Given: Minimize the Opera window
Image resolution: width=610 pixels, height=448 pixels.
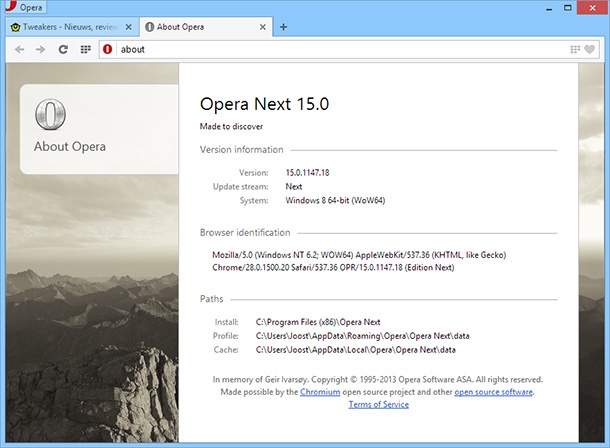Looking at the screenshot, I should pyautogui.click(x=549, y=8).
